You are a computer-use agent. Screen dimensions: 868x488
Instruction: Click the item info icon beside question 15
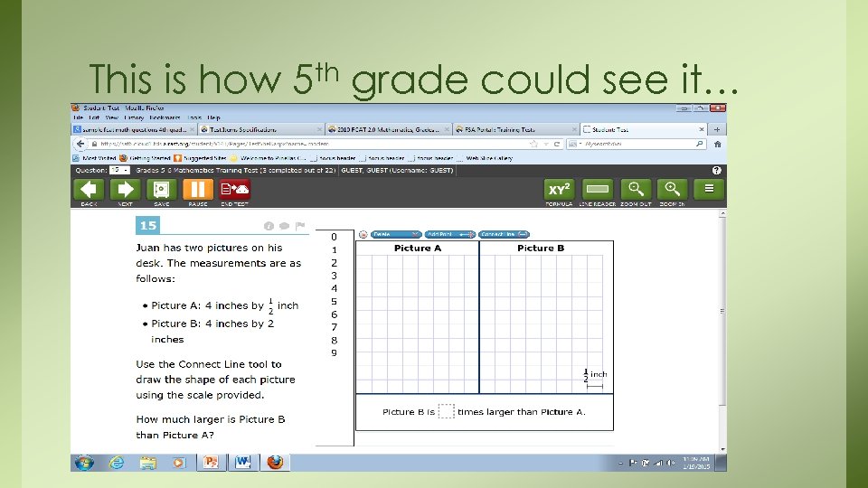(269, 226)
